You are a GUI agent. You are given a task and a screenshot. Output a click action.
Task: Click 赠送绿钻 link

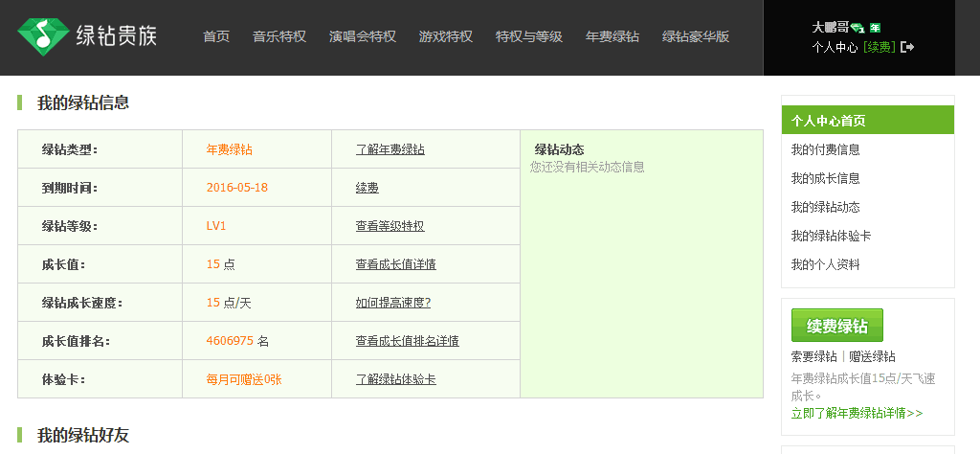(x=872, y=356)
